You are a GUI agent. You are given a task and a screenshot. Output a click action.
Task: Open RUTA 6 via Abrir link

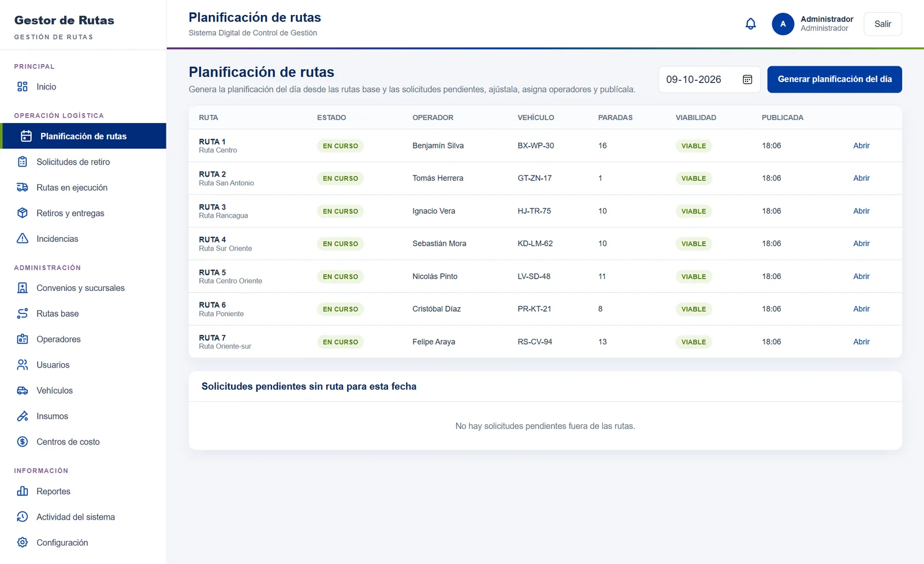[x=861, y=309]
